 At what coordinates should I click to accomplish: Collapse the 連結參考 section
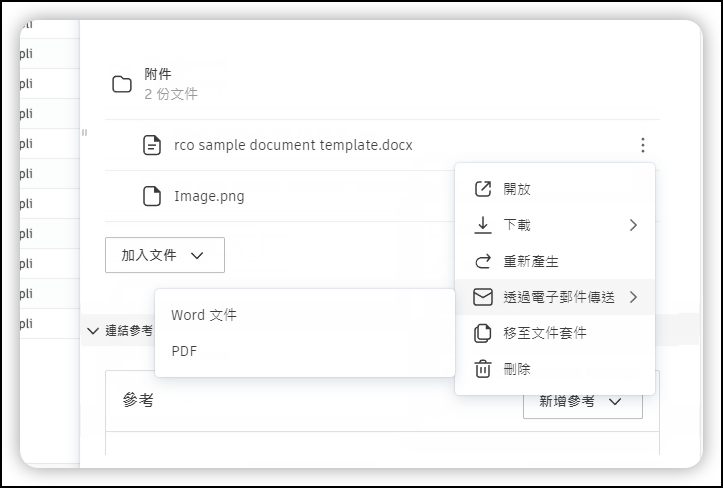(93, 330)
